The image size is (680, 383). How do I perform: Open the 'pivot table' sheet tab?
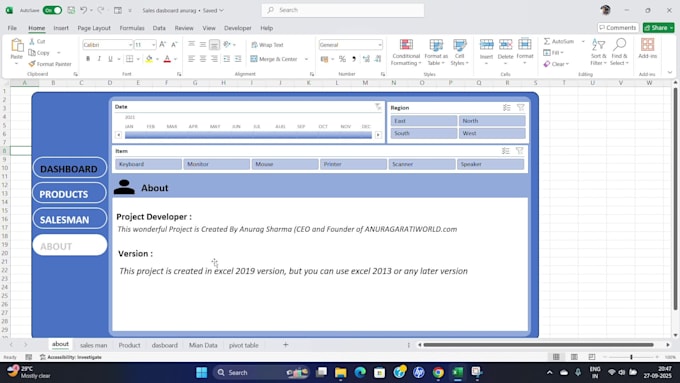(x=244, y=345)
